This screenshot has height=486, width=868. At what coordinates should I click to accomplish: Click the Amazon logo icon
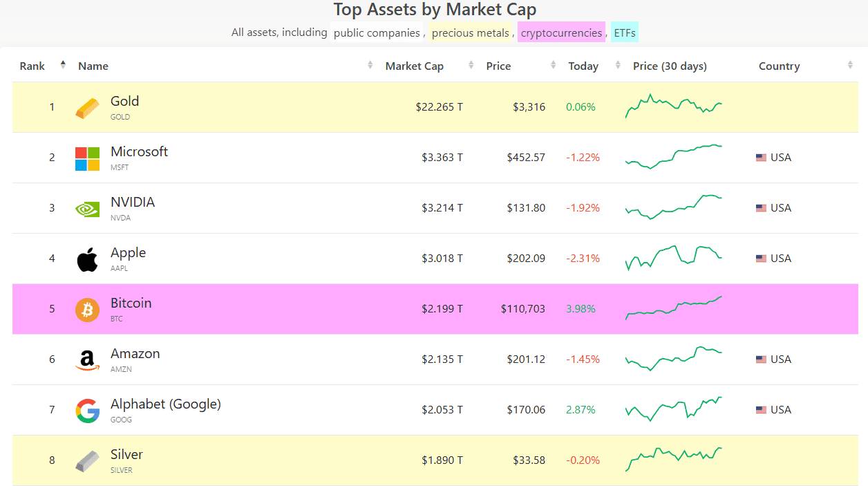[87, 360]
